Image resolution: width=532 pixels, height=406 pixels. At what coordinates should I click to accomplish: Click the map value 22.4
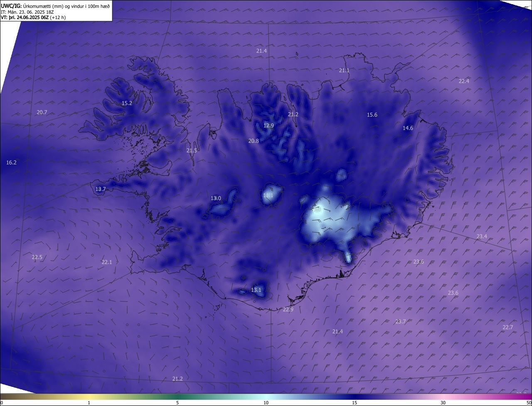[464, 81]
